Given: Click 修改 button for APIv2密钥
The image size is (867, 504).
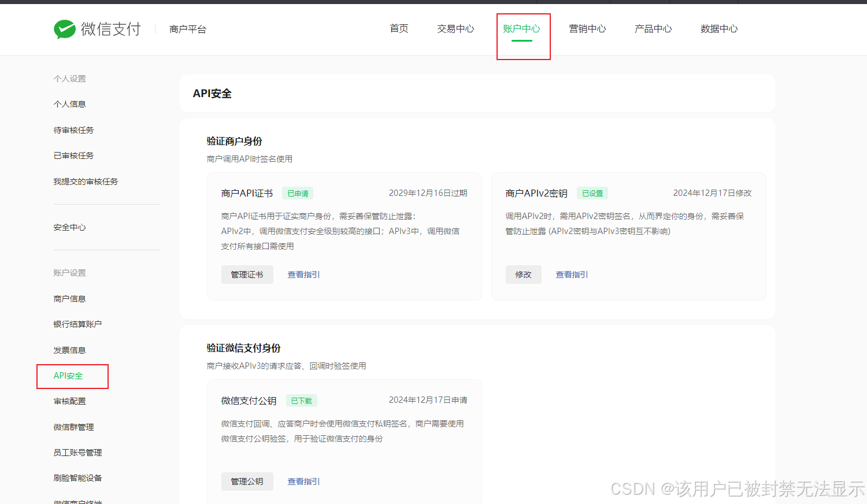Looking at the screenshot, I should (524, 275).
